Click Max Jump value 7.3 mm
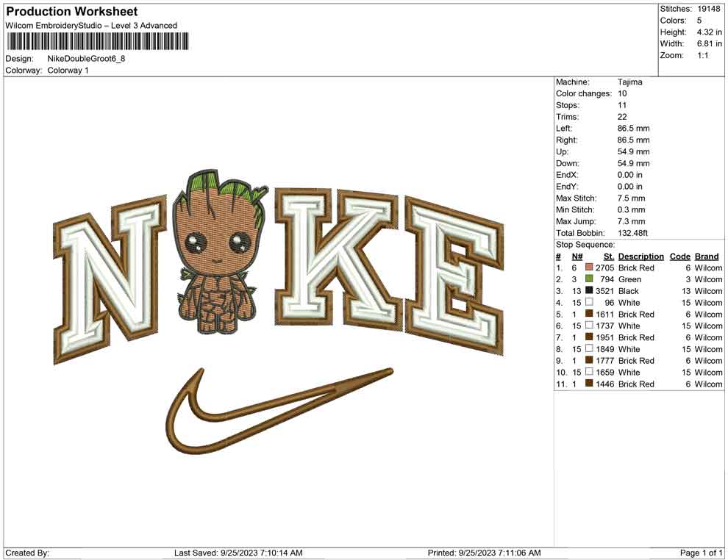The image size is (728, 560). (631, 221)
